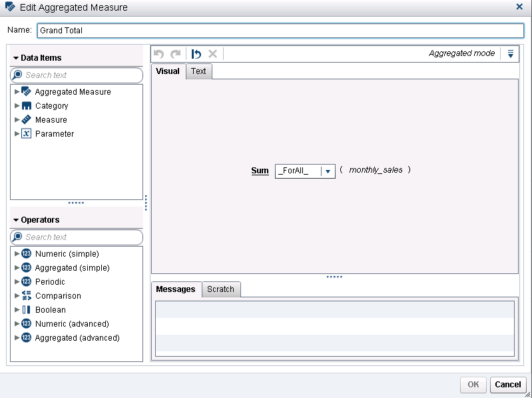Click the Sum operator link in expression
This screenshot has height=398, width=532.
(x=260, y=171)
